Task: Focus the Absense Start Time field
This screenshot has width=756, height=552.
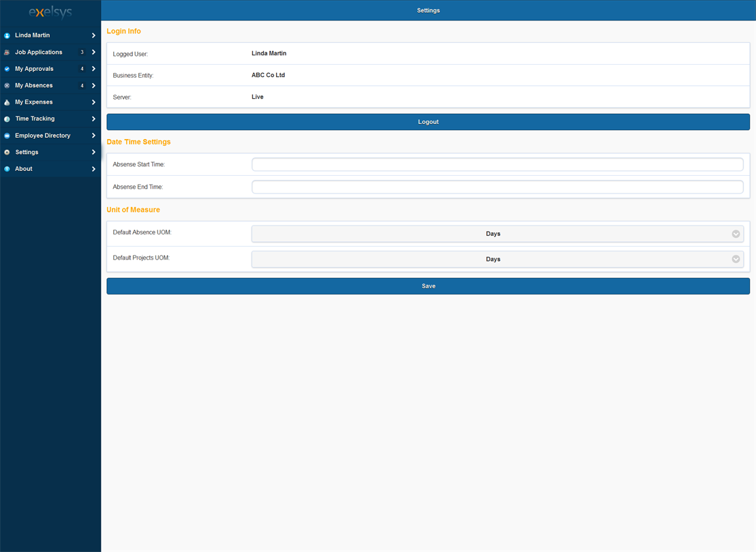Action: click(497, 164)
